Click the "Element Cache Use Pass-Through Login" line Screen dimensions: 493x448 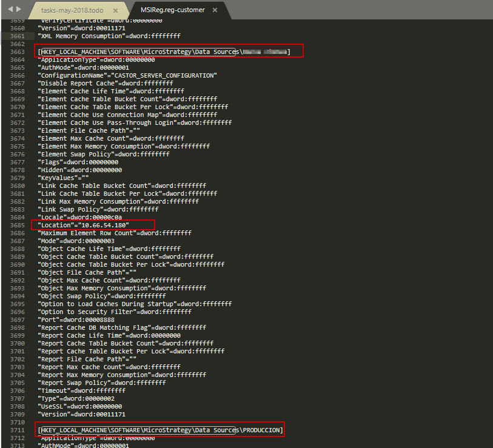pyautogui.click(x=135, y=122)
